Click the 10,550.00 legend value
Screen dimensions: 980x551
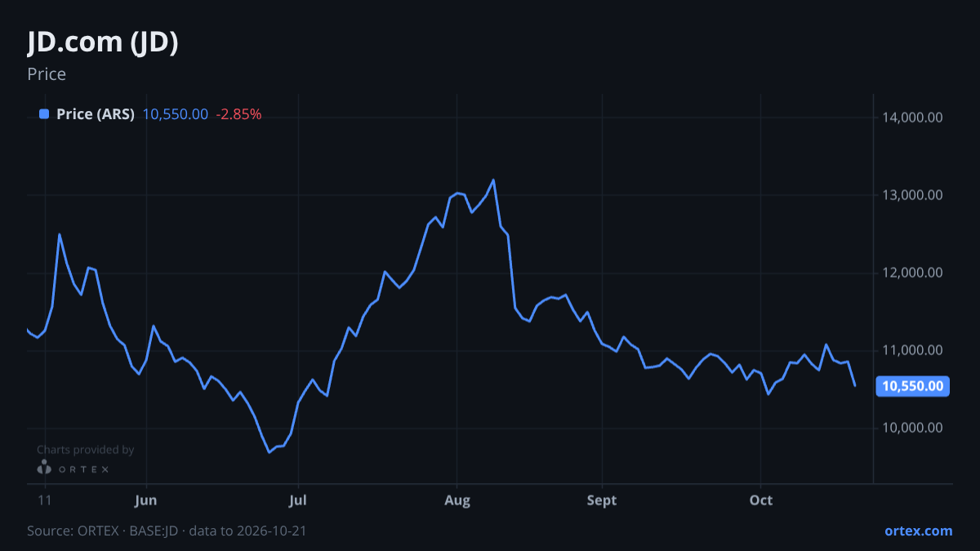176,114
